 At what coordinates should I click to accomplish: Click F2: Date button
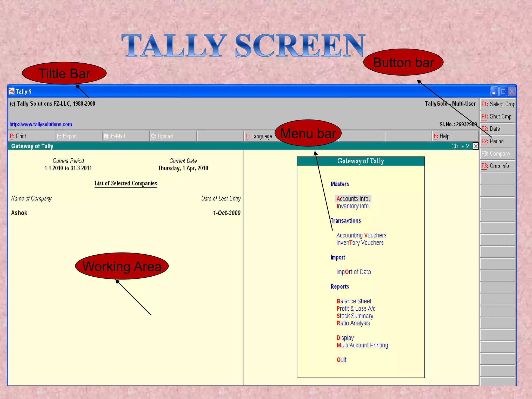click(498, 129)
